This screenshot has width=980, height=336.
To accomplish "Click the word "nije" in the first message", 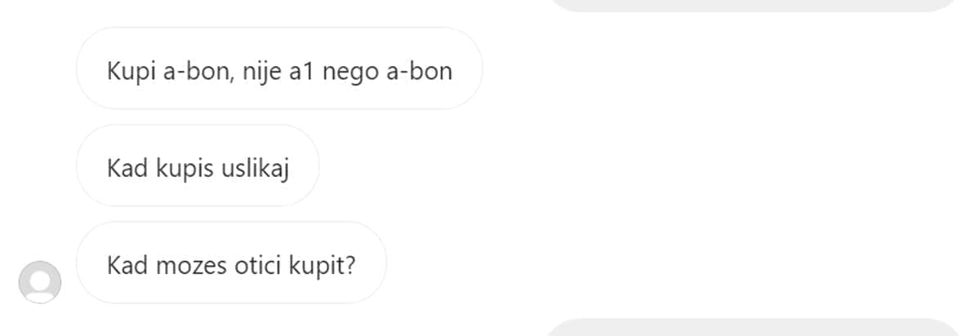I will point(260,72).
